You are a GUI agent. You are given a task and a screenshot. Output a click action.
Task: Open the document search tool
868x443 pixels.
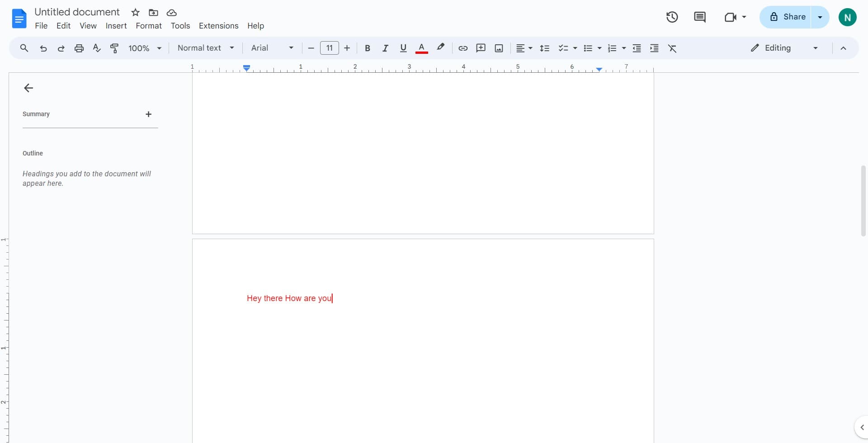click(x=24, y=48)
